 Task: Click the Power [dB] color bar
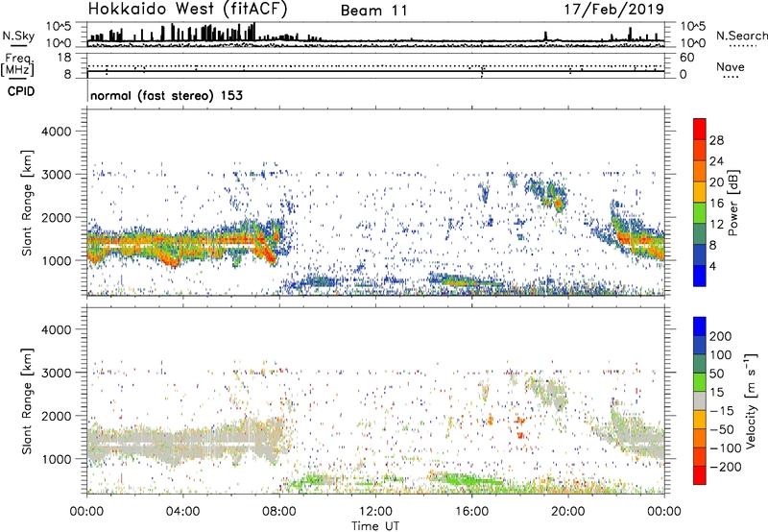pyautogui.click(x=700, y=203)
